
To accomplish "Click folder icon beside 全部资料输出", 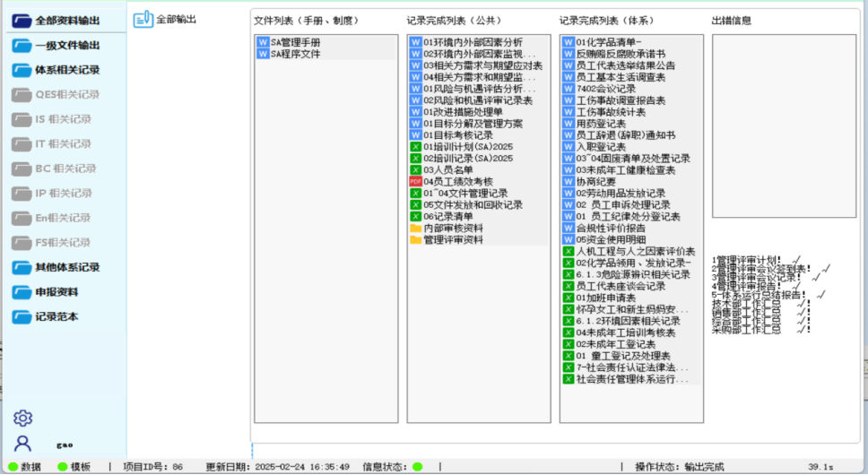I will 22,21.
